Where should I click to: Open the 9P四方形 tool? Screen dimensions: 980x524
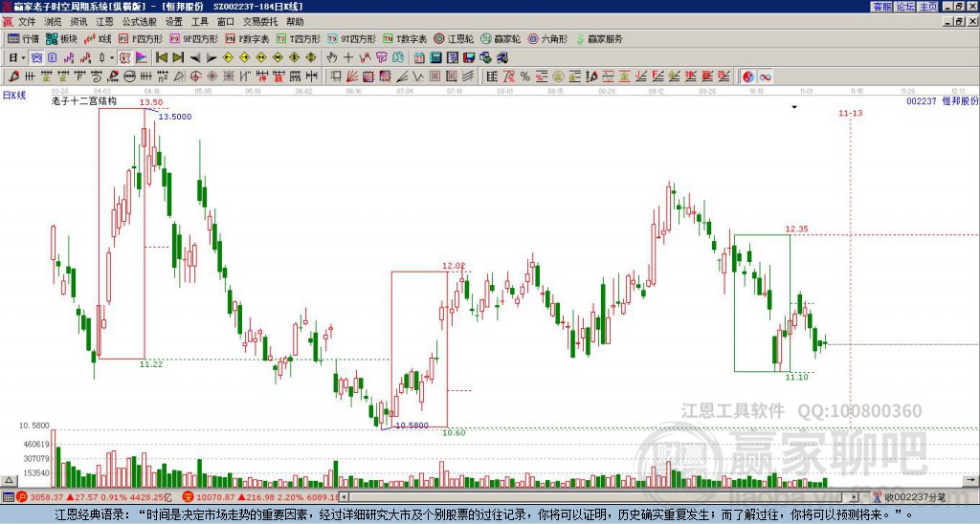pos(193,38)
